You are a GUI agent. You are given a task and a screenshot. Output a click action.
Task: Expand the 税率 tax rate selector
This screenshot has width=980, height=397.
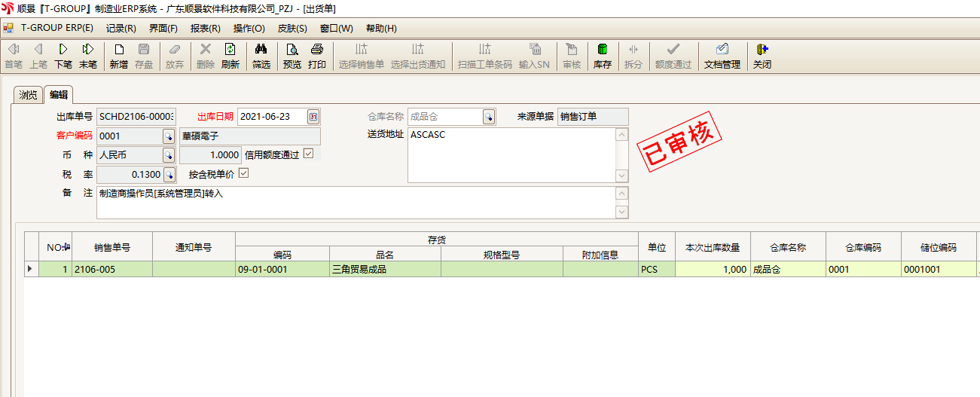pos(169,175)
